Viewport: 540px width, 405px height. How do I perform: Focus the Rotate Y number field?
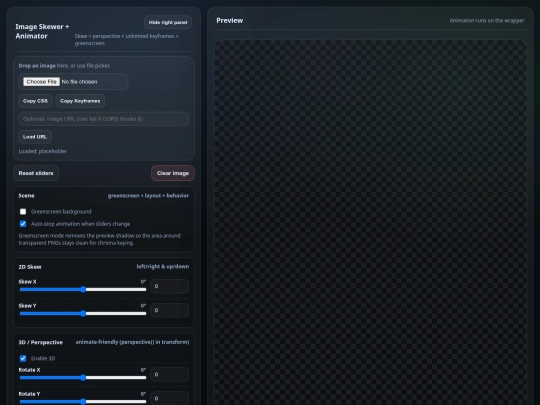tap(169, 398)
